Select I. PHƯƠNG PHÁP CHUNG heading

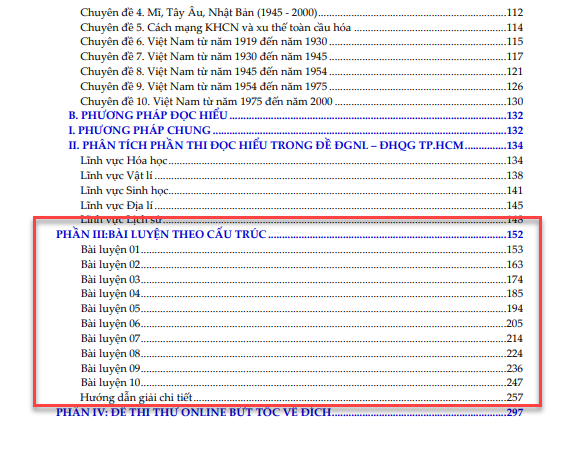click(296, 130)
